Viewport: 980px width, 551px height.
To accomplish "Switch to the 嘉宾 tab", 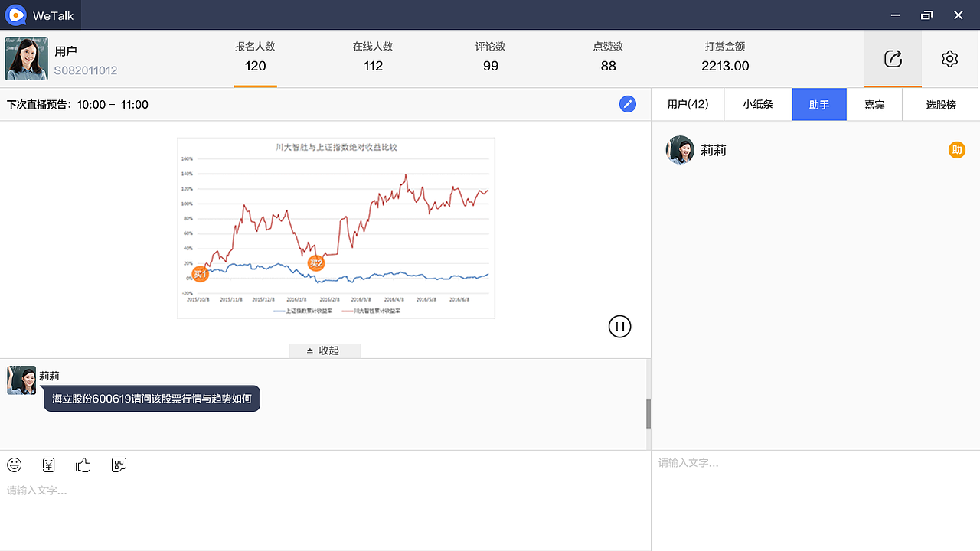I will point(874,104).
